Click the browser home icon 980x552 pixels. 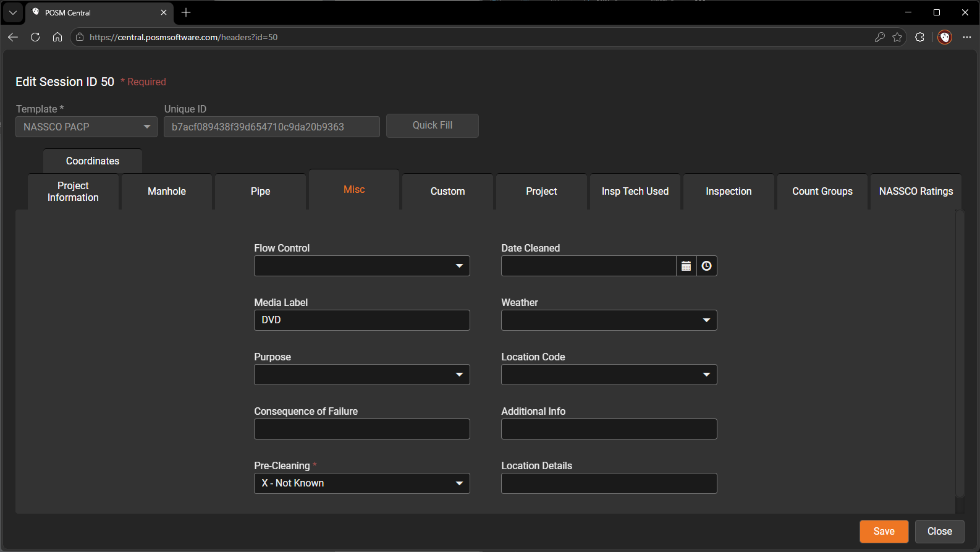coord(57,37)
